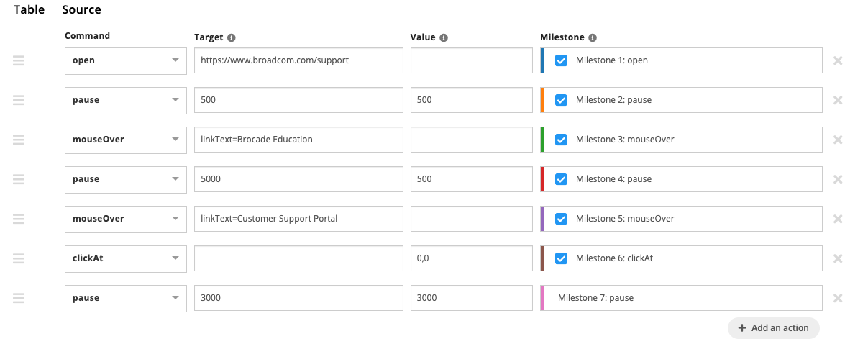Toggle the Milestone 3: mouseOver checkbox
The width and height of the screenshot is (868, 344).
pos(561,140)
